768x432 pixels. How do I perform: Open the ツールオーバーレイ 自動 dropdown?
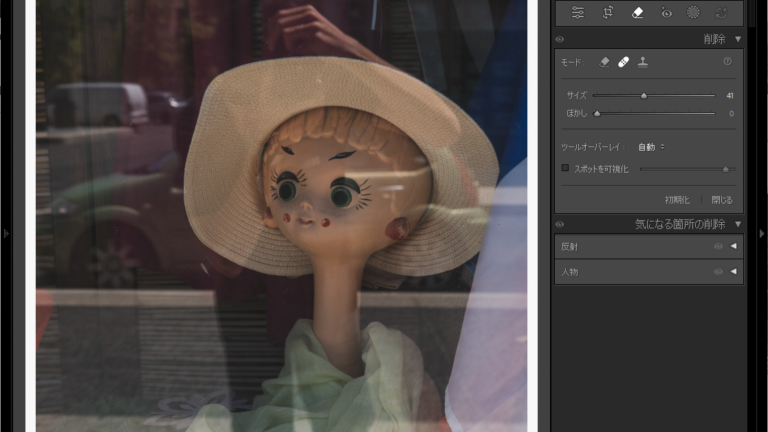(x=651, y=147)
